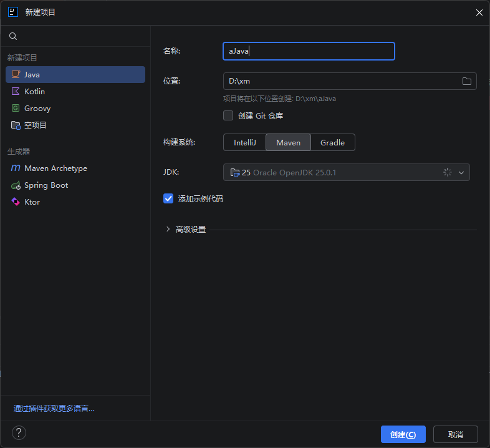Choose the Ktor generator
This screenshot has width=490, height=448.
[x=75, y=202]
